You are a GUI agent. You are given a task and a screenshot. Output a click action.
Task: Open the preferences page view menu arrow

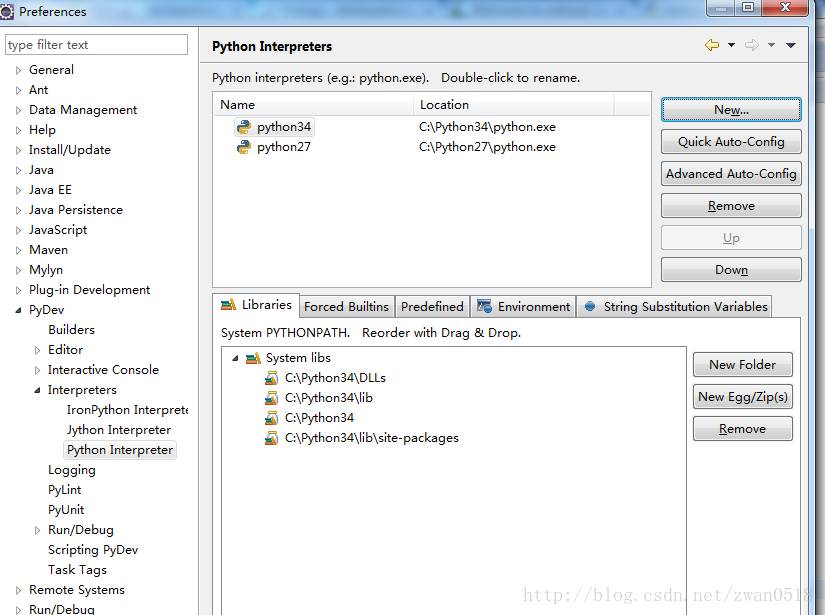790,45
